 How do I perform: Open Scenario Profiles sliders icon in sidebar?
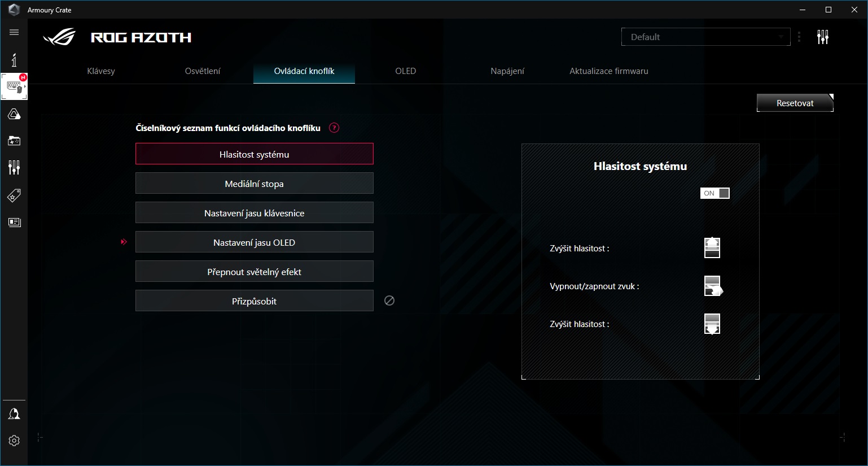point(14,167)
